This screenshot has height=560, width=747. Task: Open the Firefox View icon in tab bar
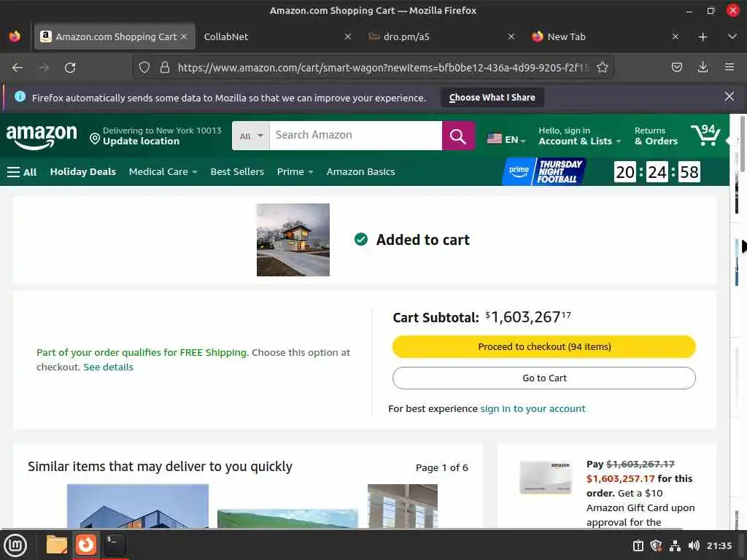[x=15, y=36]
